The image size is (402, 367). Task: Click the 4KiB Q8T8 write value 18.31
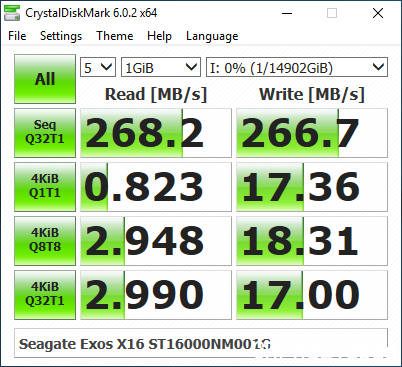312,241
